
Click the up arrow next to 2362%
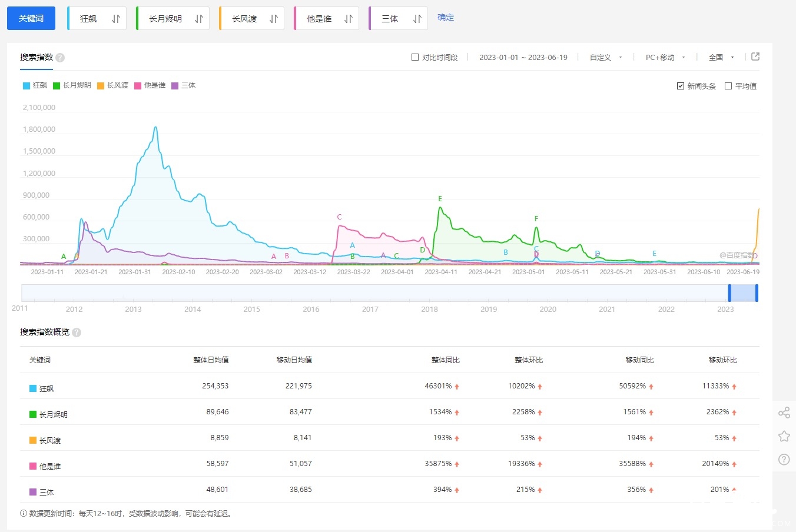tap(734, 413)
